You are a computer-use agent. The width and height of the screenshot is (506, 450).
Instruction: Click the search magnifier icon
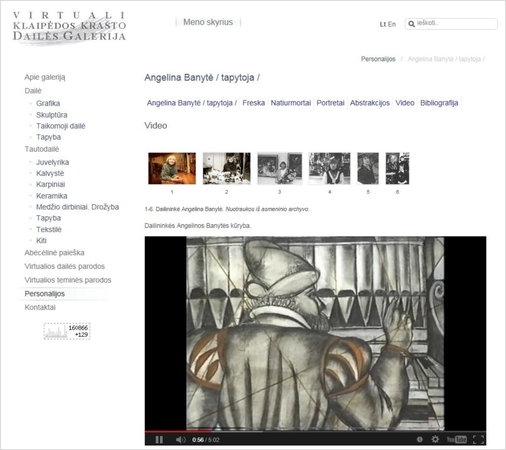[411, 24]
